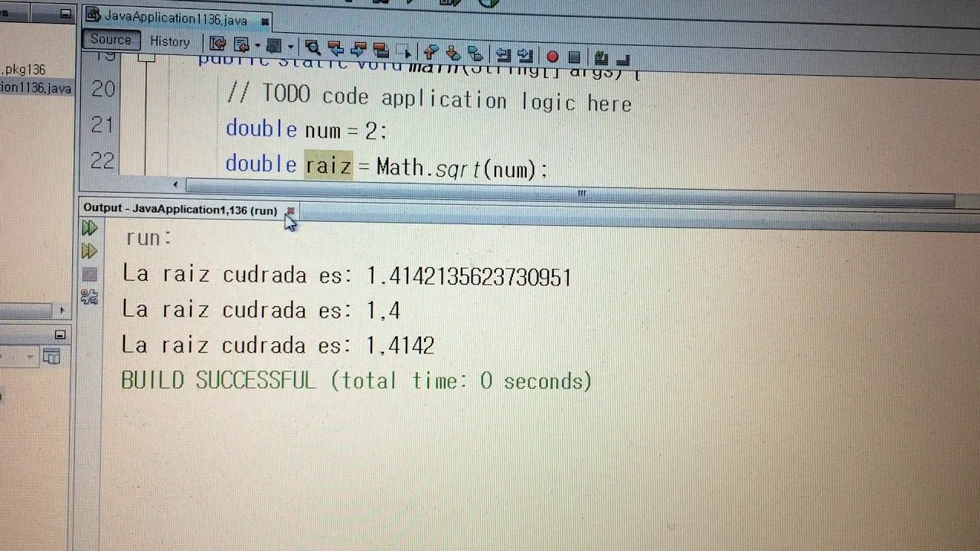
Task: Open the dropdown arrow beside the back-navigation icon
Action: 256,46
